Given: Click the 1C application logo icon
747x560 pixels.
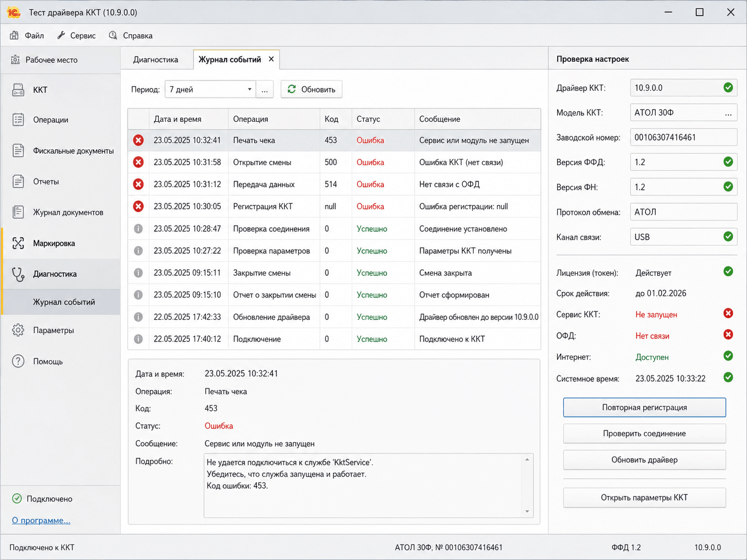Looking at the screenshot, I should 13,12.
